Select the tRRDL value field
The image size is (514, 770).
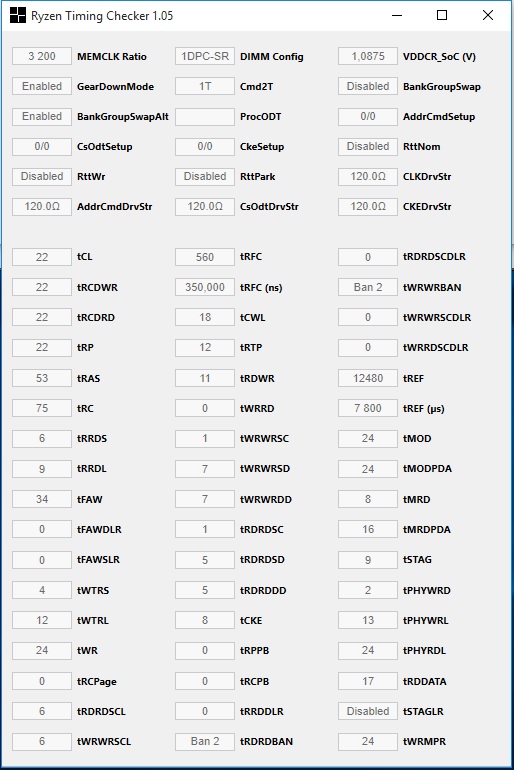(42, 468)
